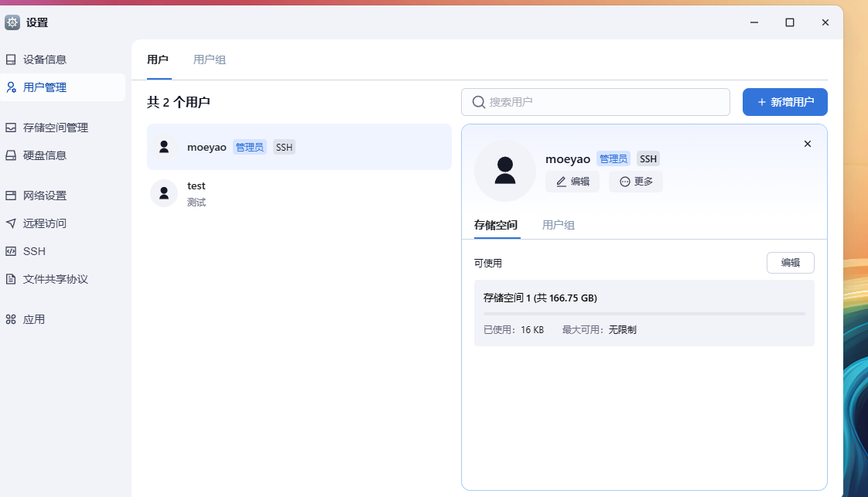Viewport: 868px width, 497px height.
Task: Open 远程访问 remote access section
Action: [45, 223]
